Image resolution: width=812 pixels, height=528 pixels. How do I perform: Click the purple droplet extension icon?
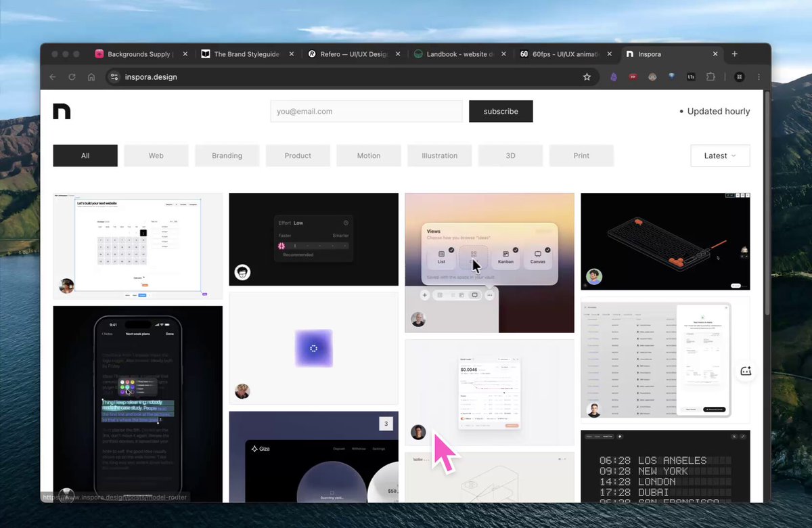coord(614,77)
